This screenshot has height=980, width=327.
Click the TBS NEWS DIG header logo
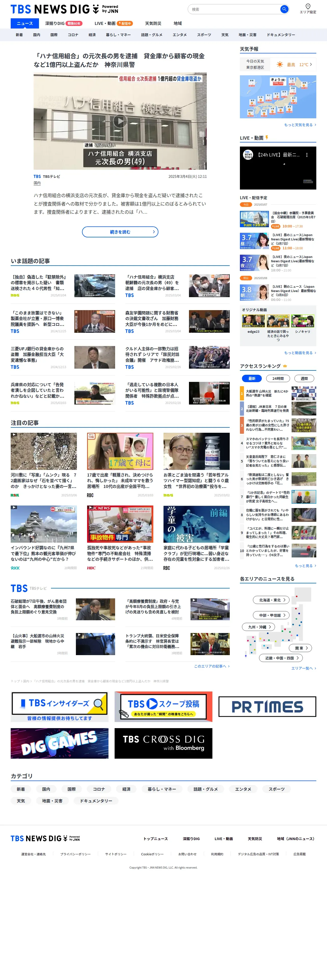pos(64,9)
